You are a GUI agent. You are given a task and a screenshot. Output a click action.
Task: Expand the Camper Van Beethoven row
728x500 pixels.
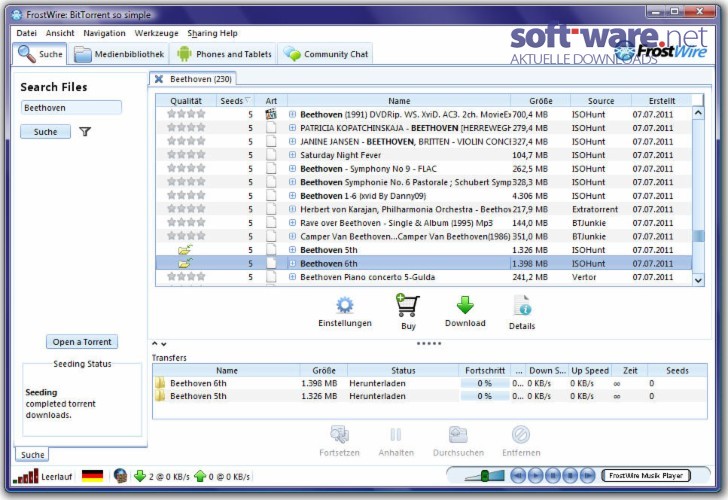[x=292, y=236]
